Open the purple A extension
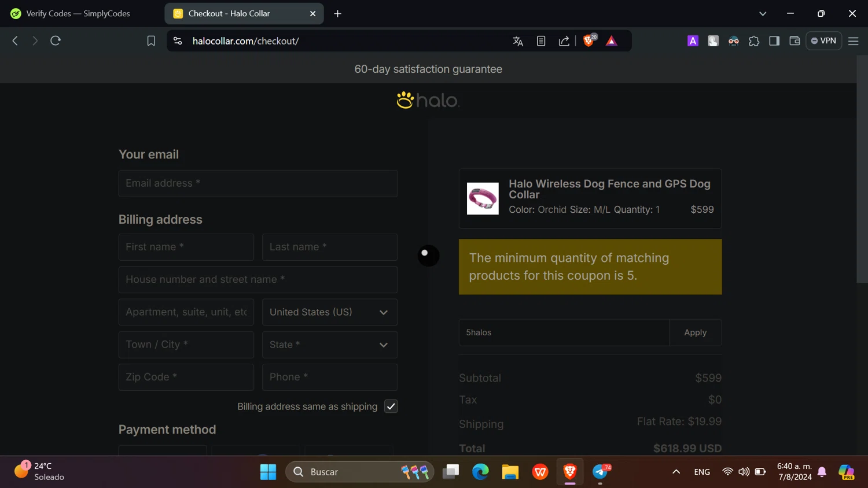Screen dimensions: 868x488 (x=693, y=41)
